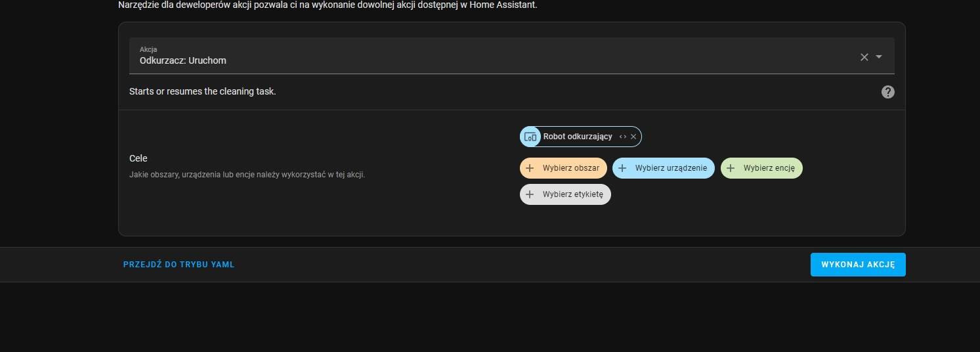Expand Robot odkurzający chip into entities
Screen dimensions: 980x352
click(622, 137)
